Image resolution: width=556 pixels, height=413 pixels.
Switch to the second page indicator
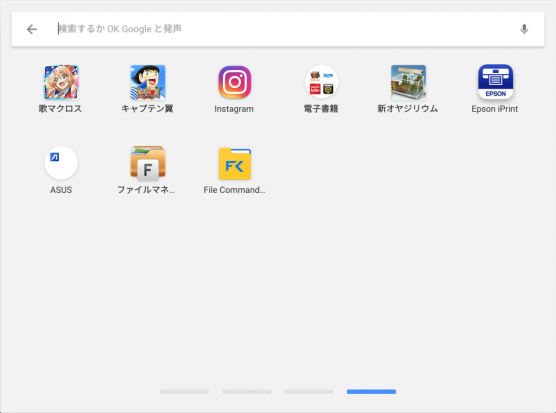coord(247,392)
